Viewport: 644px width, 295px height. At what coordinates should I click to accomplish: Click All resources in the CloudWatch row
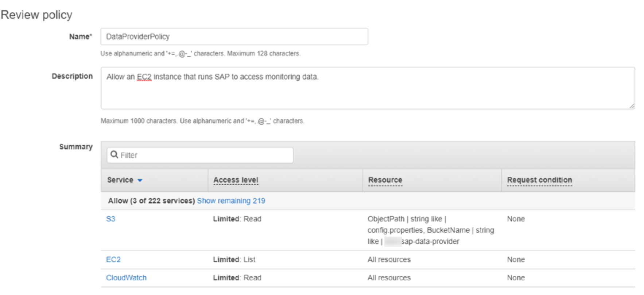(x=389, y=278)
